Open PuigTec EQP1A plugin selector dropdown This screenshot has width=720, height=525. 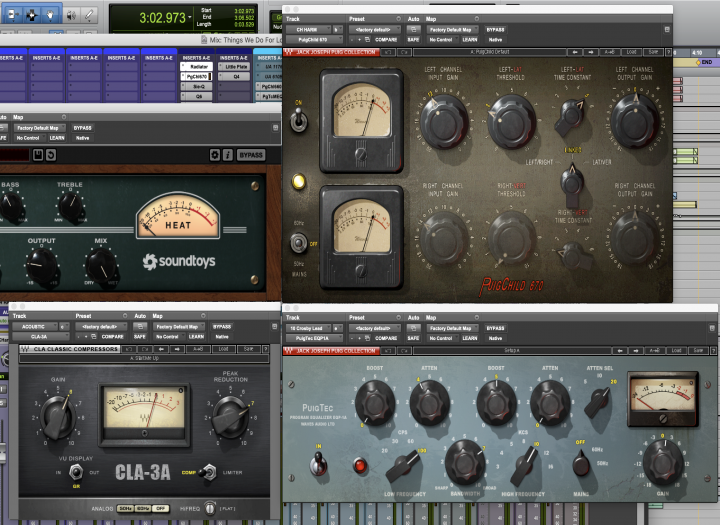click(314, 339)
